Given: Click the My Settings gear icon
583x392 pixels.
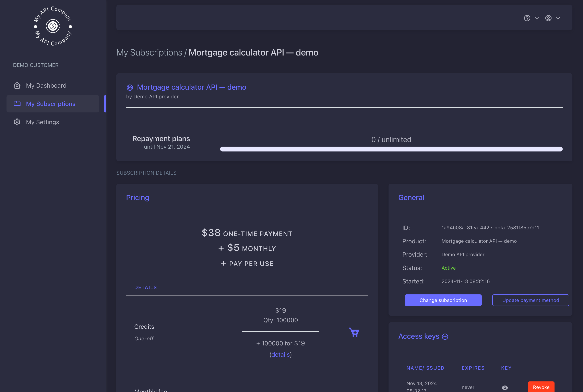Looking at the screenshot, I should [17, 122].
